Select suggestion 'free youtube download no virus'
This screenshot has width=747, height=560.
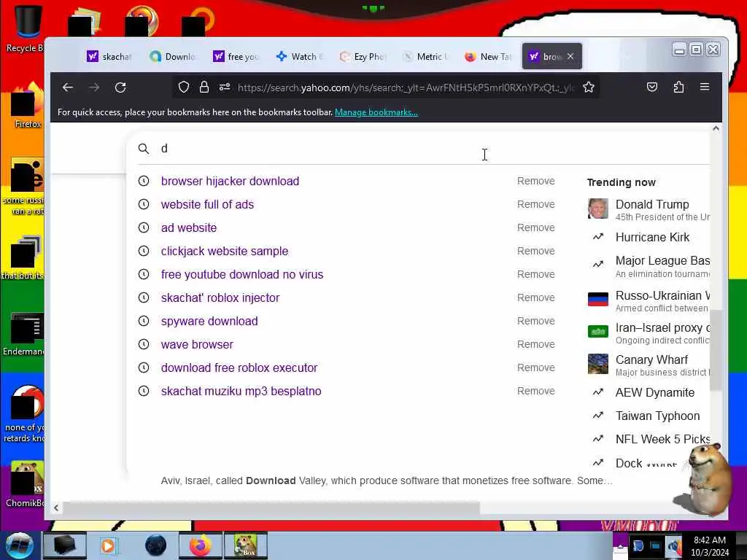(242, 274)
